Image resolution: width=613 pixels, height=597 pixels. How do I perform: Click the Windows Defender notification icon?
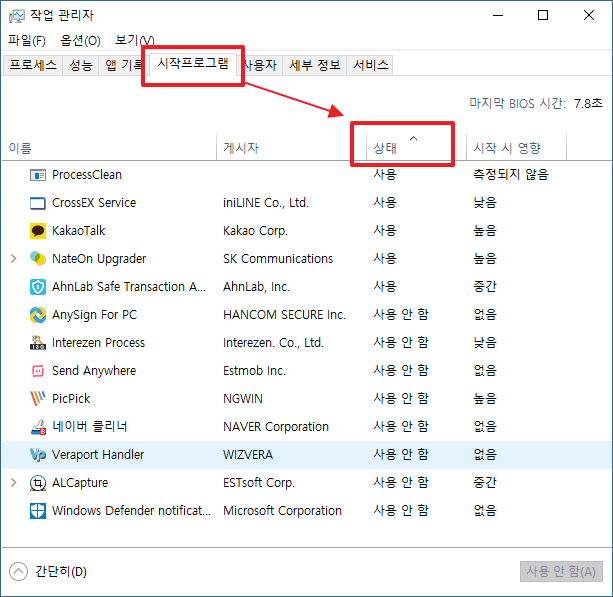click(38, 511)
